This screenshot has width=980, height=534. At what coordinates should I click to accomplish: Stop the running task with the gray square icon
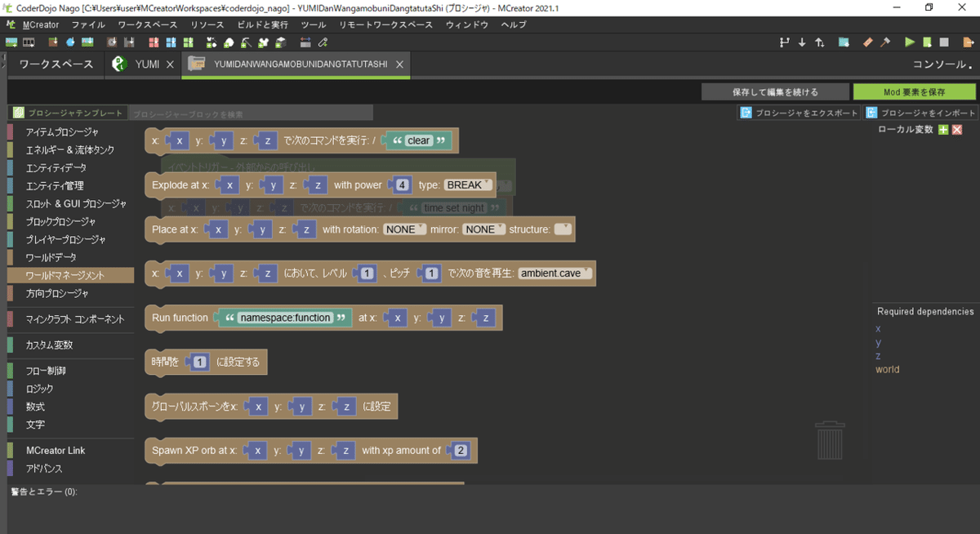pyautogui.click(x=945, y=42)
